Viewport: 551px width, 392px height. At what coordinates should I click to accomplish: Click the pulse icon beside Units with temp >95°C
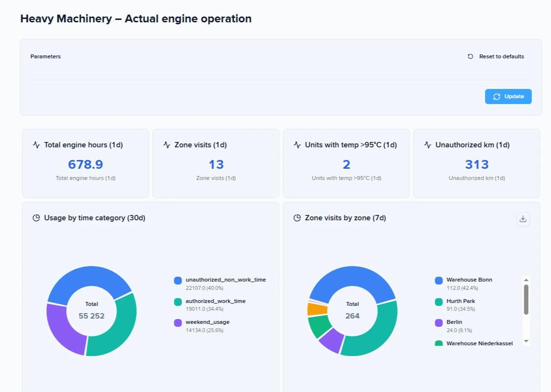[x=297, y=145]
